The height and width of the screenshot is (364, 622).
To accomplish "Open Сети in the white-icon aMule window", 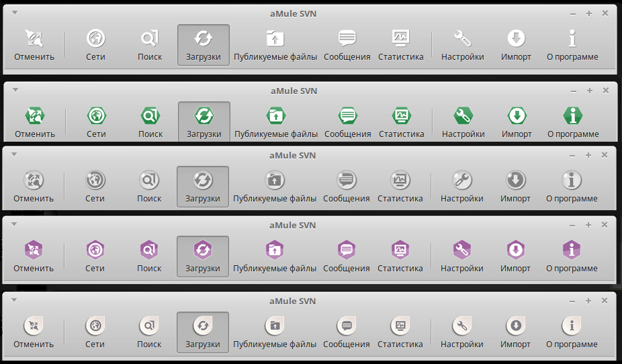I will point(95,45).
